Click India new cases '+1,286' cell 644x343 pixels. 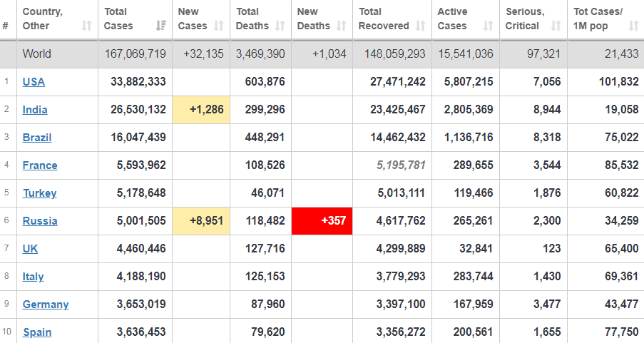[x=201, y=110]
